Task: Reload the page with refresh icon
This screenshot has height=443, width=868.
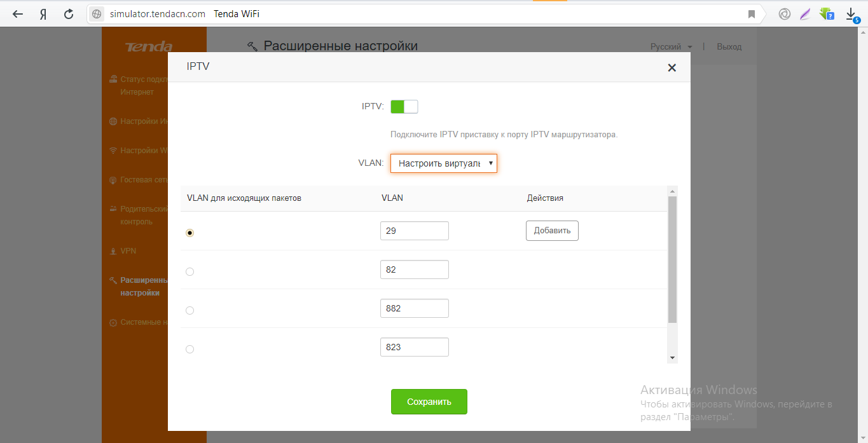Action: 69,14
